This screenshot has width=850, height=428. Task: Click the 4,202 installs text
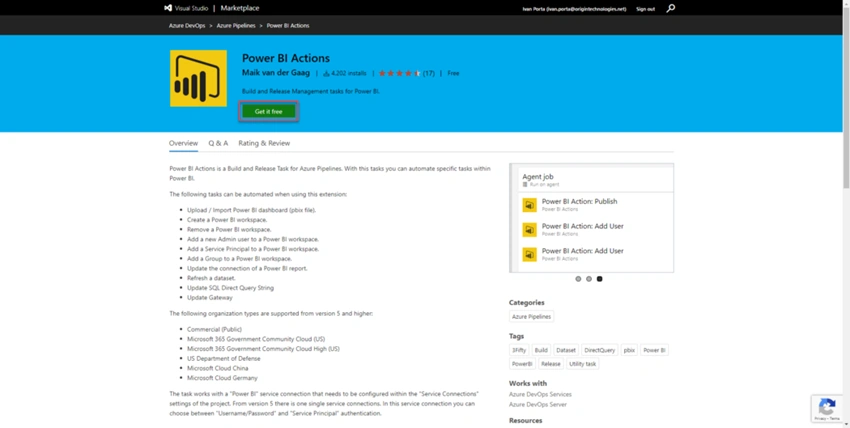[x=349, y=73]
